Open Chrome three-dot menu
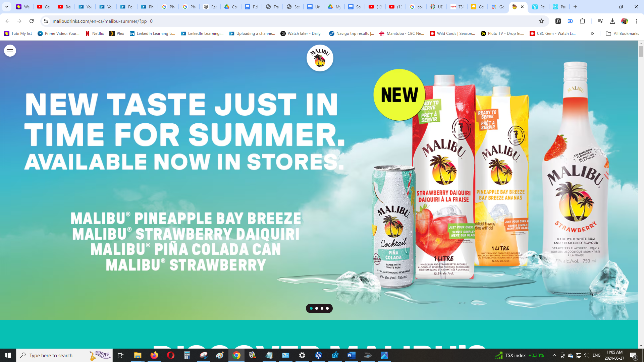 (x=637, y=21)
